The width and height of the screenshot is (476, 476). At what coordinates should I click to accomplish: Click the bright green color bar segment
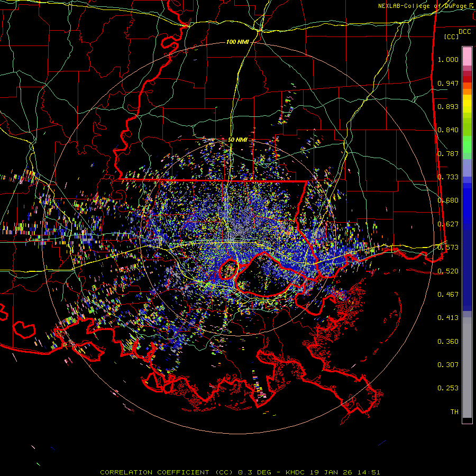click(x=467, y=144)
